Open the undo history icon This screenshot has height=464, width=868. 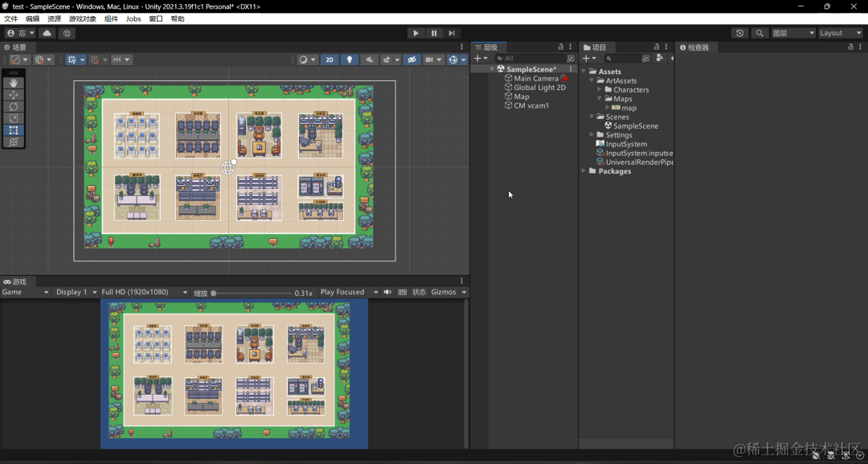coord(739,33)
